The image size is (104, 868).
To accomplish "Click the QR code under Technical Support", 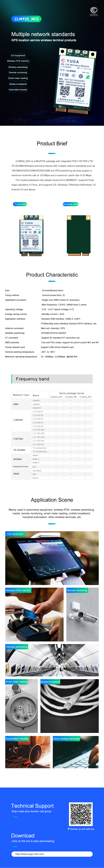I will click(80, 814).
